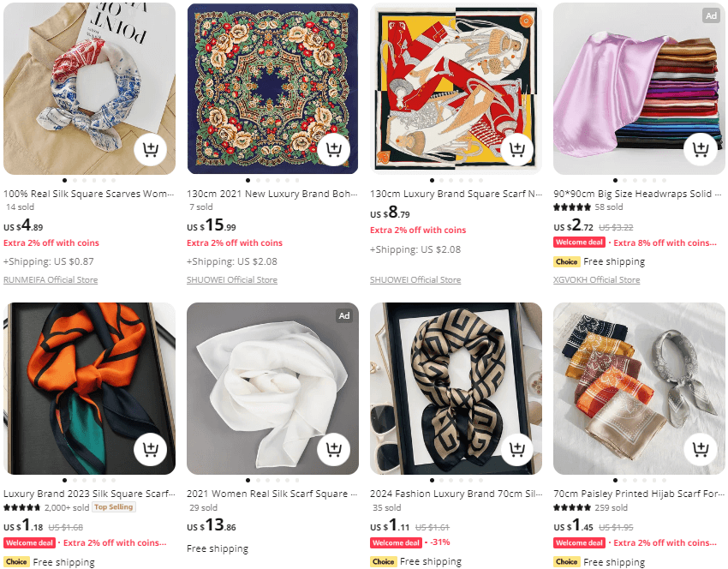Click the Top Selling badge

coord(112,506)
